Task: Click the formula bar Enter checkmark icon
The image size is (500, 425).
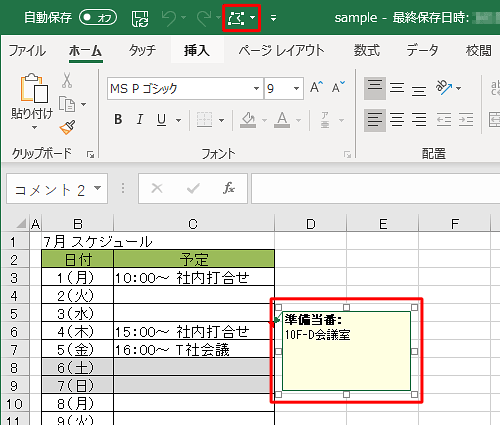Action: (193, 188)
